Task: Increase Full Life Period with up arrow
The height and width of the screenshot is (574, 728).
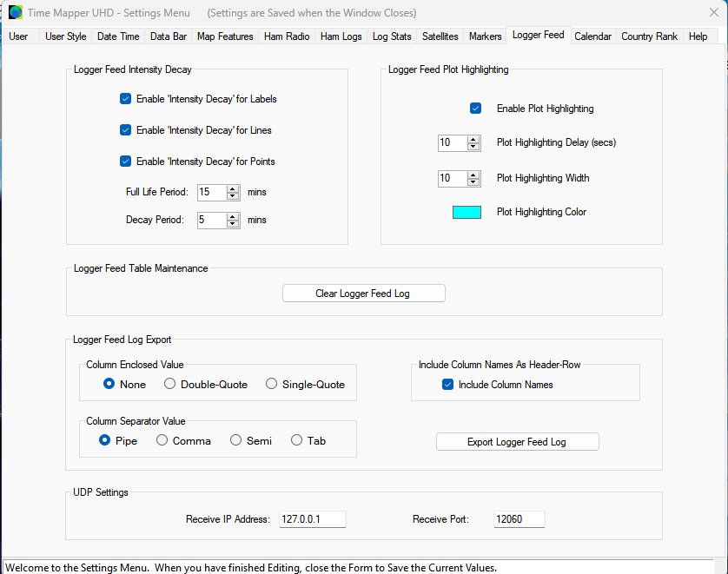Action: [233, 188]
